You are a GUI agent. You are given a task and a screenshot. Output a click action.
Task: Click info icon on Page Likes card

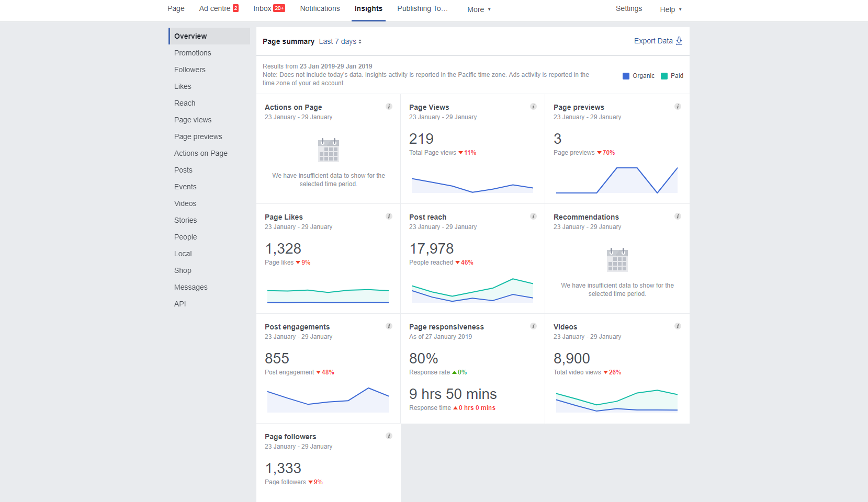tap(389, 216)
